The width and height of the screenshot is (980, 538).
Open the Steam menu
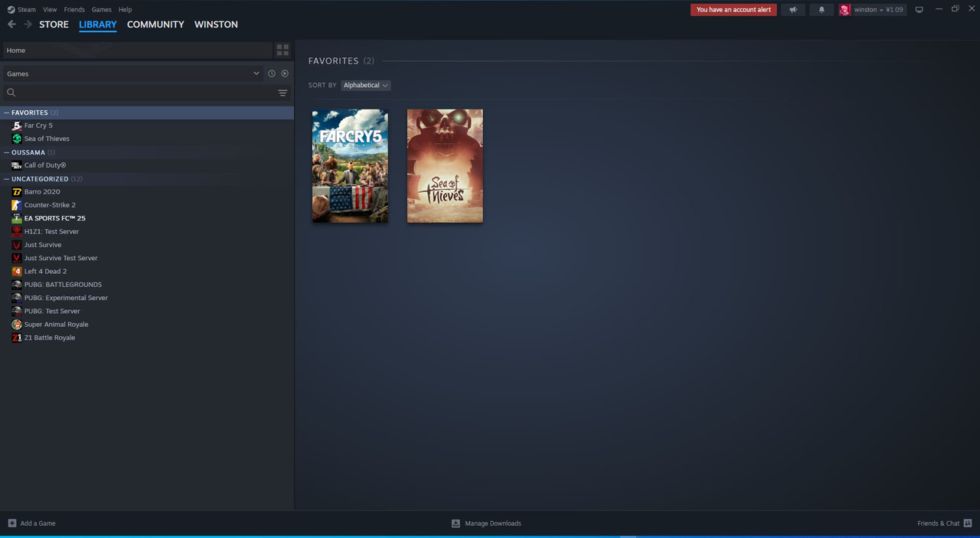[27, 10]
